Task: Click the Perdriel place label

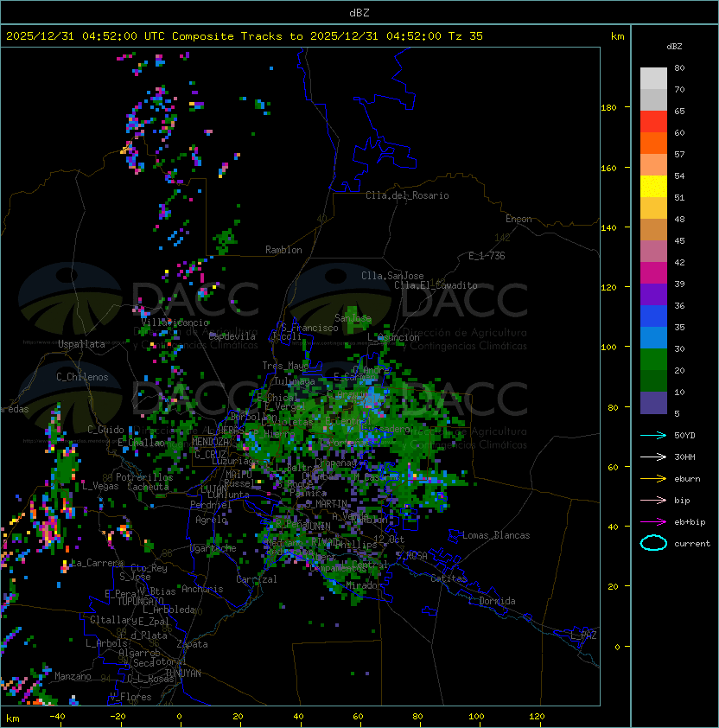Action: pyautogui.click(x=210, y=505)
